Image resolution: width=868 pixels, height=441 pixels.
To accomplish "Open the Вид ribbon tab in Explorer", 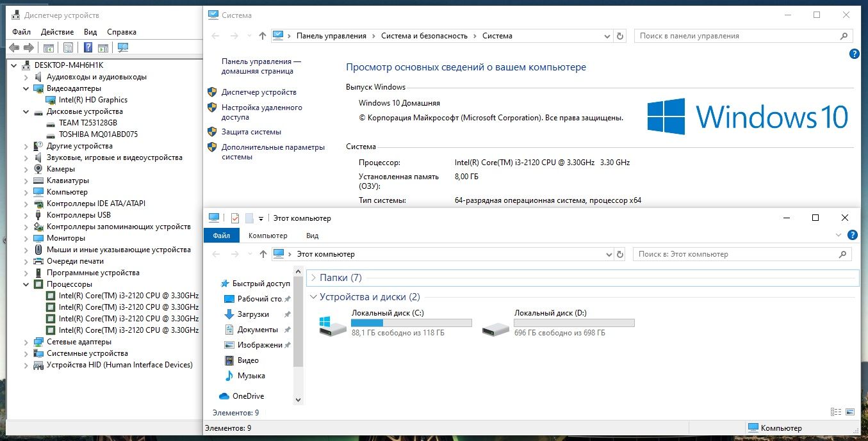I will click(312, 236).
